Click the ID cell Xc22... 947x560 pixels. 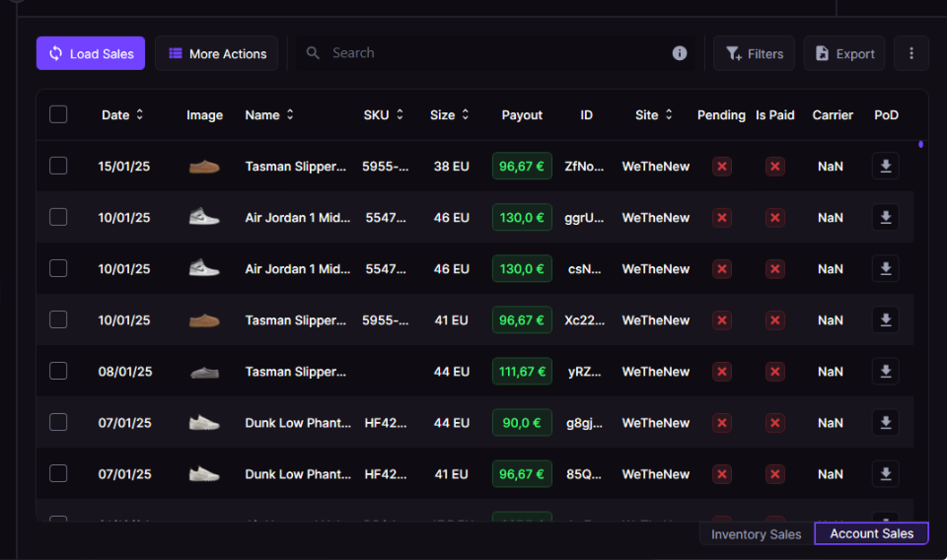coord(584,320)
